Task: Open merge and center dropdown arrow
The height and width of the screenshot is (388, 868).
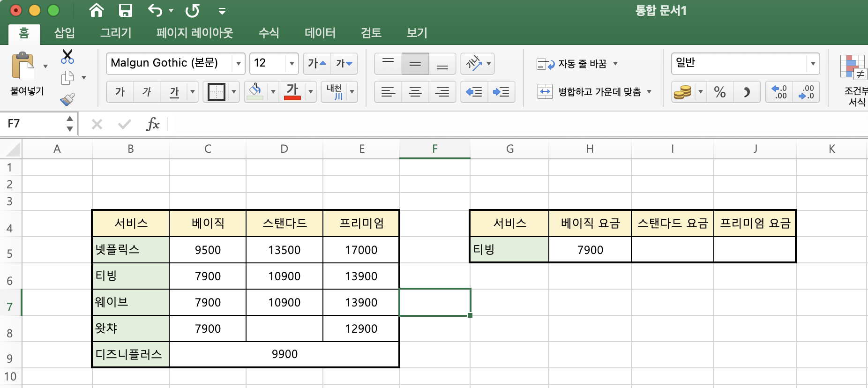Action: tap(649, 92)
